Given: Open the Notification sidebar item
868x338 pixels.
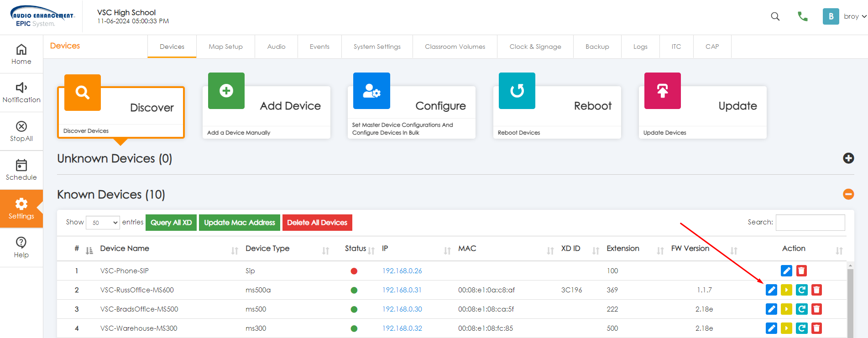Looking at the screenshot, I should 21,93.
